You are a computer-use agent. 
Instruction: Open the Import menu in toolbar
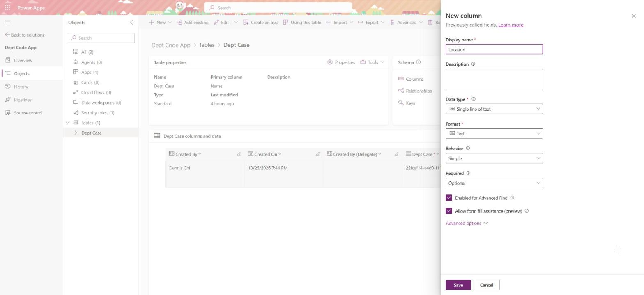(340, 22)
